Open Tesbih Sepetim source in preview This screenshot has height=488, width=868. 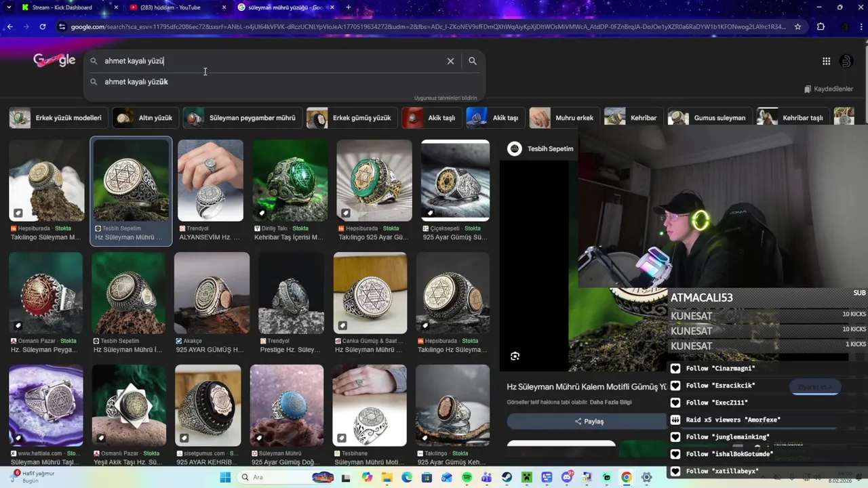[x=541, y=149]
